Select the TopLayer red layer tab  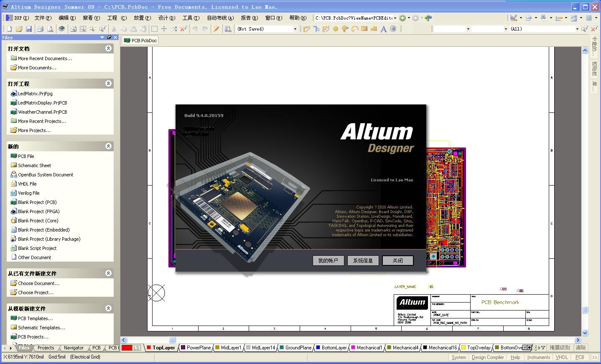tap(161, 348)
